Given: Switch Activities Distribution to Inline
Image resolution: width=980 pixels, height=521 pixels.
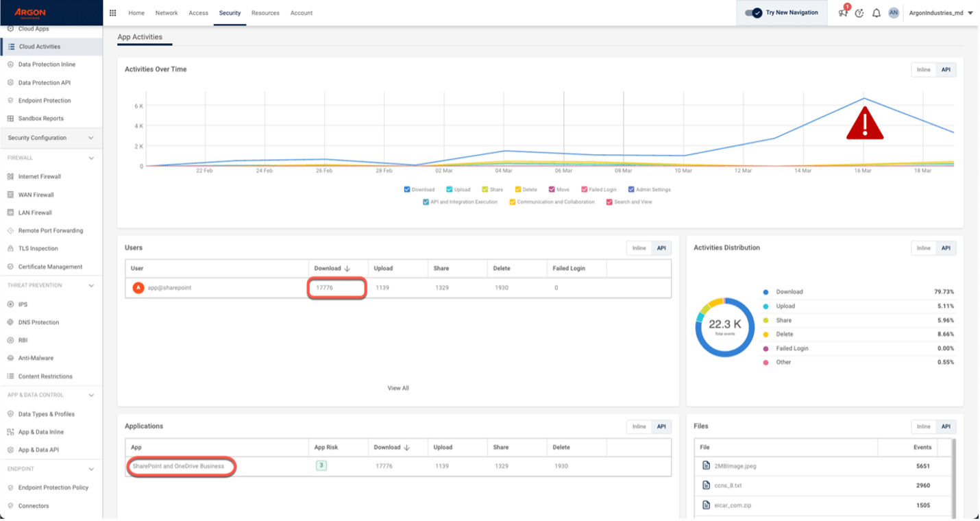Looking at the screenshot, I should 924,248.
